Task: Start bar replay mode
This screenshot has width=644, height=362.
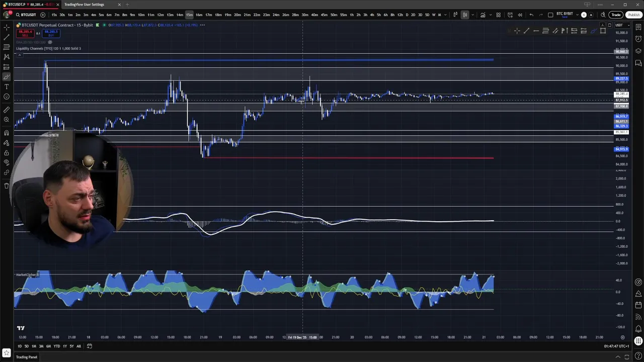Action: click(x=520, y=15)
